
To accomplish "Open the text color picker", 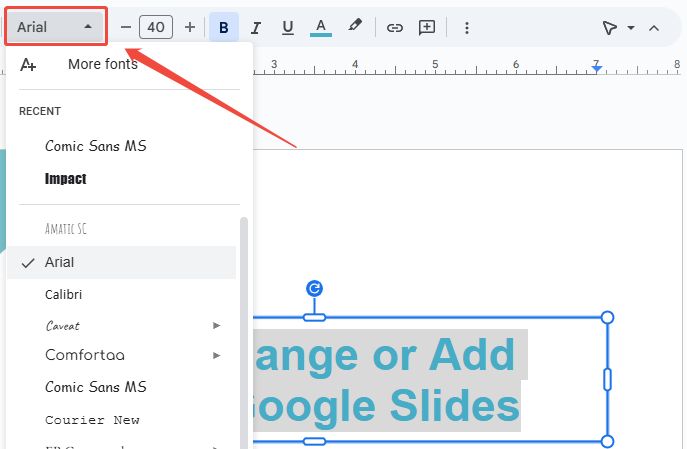I will 321,28.
